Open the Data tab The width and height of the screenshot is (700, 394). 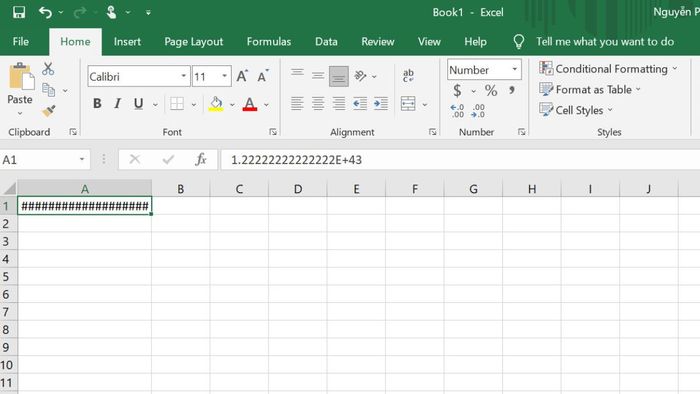click(326, 41)
